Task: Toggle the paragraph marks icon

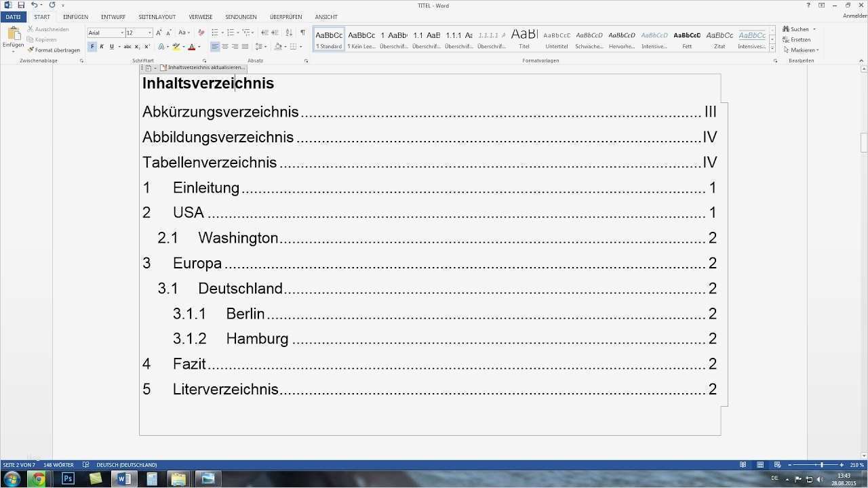Action: pyautogui.click(x=302, y=33)
